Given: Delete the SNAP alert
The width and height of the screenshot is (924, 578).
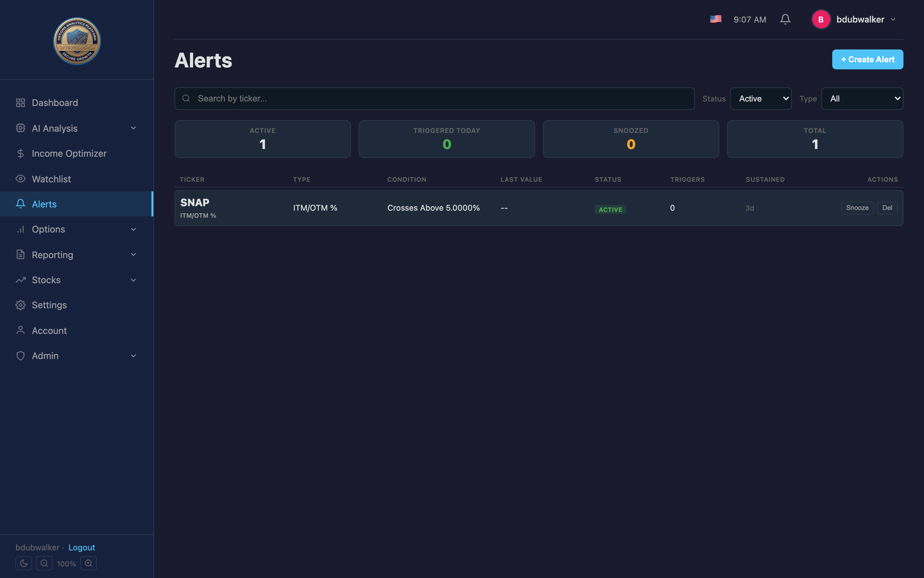Looking at the screenshot, I should click(x=887, y=208).
